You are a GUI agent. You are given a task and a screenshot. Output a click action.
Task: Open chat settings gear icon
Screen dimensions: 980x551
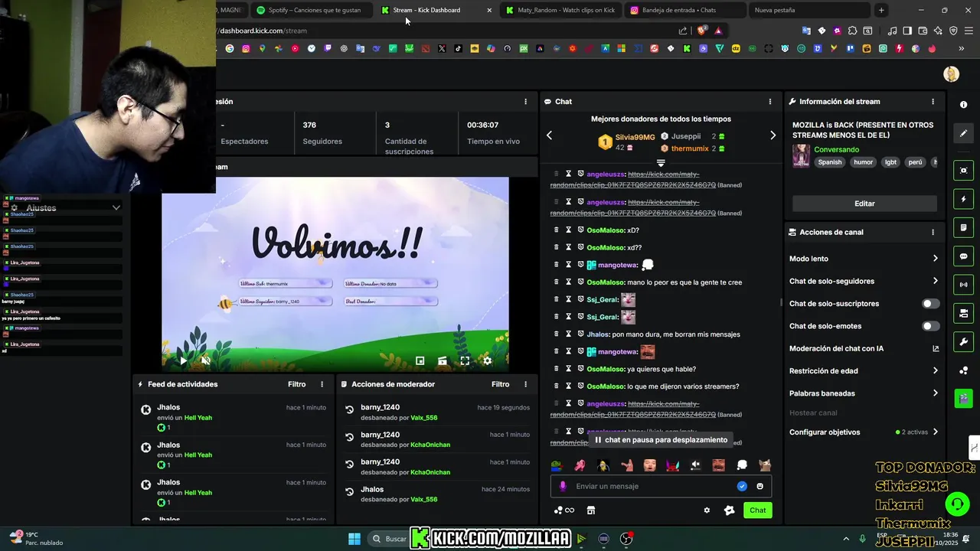click(707, 510)
